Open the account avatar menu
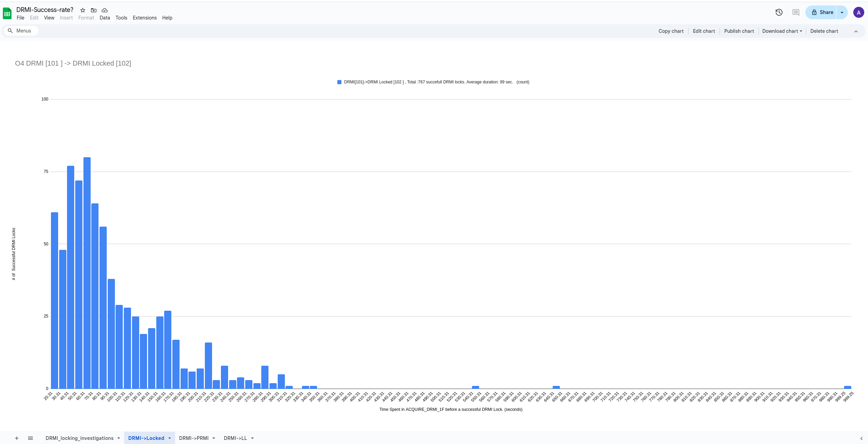Viewport: 868px width, 444px height. click(858, 12)
